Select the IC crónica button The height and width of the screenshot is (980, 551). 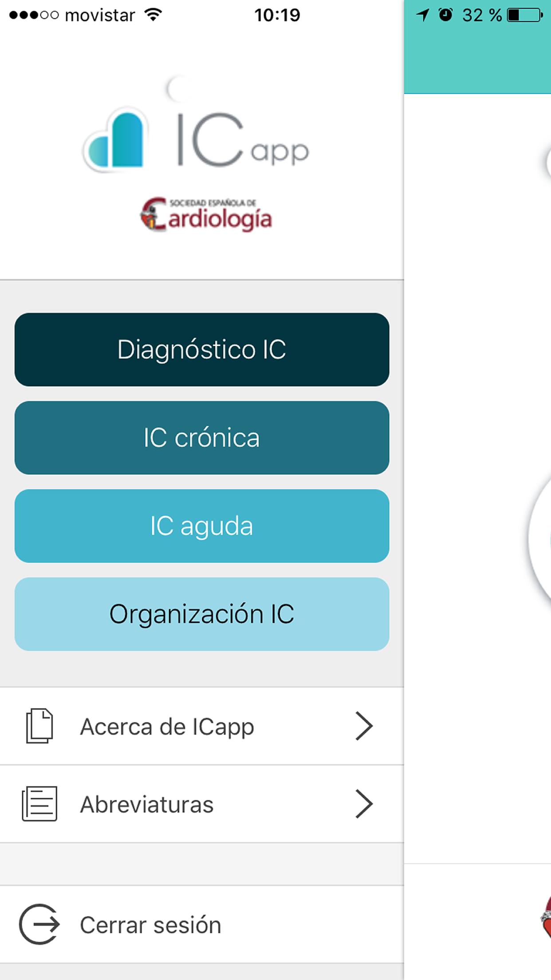point(202,438)
